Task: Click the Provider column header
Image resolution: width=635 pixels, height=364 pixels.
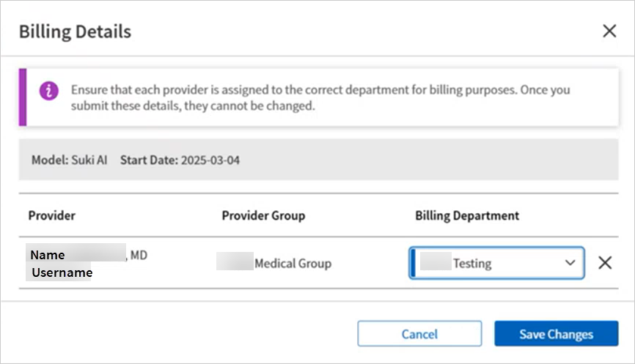Action: coord(51,215)
